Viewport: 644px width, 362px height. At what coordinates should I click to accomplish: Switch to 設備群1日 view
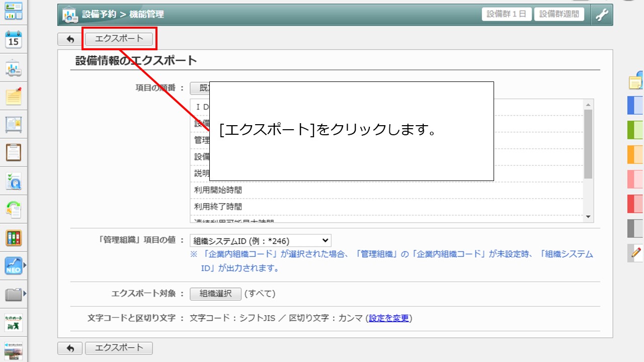tap(507, 14)
